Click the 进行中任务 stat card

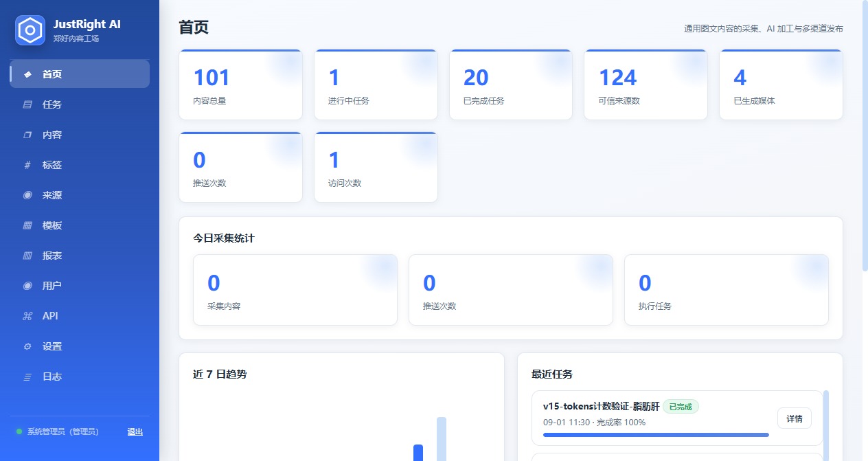[376, 85]
